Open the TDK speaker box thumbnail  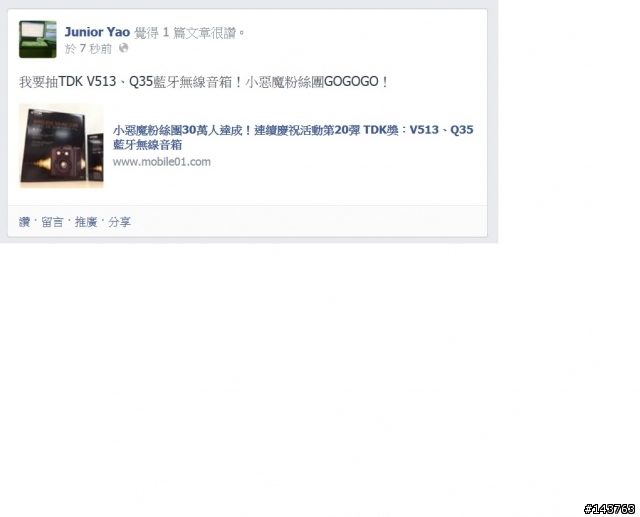pos(61,146)
